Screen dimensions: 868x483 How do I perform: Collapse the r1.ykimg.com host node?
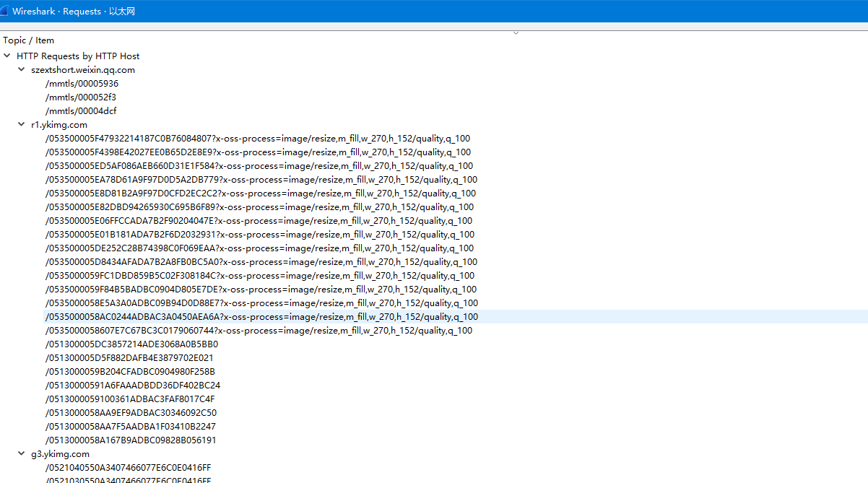(22, 125)
